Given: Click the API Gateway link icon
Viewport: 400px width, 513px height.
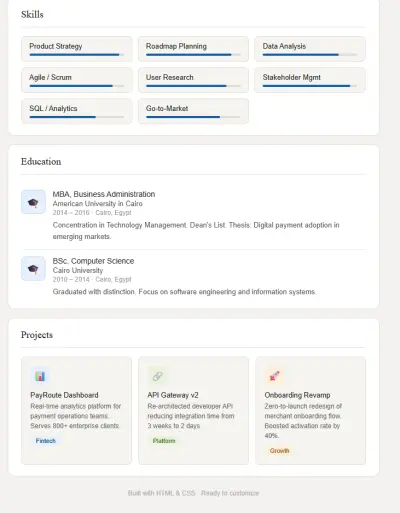Looking at the screenshot, I should pos(157,376).
